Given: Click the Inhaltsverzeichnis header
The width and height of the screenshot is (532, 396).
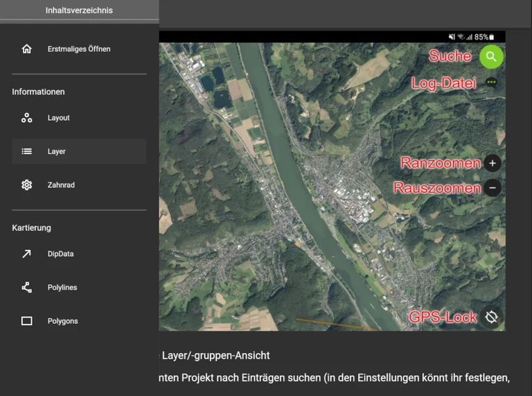Looking at the screenshot, I should coord(79,10).
